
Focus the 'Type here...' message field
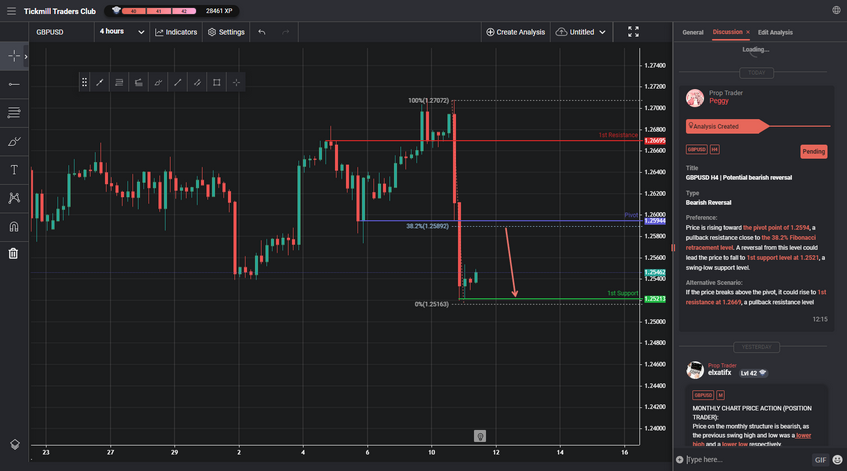748,460
